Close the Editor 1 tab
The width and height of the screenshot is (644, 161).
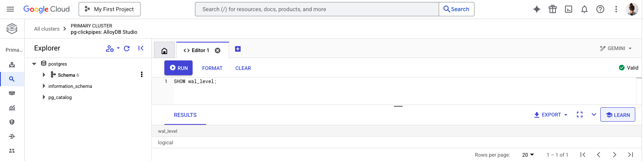point(218,50)
